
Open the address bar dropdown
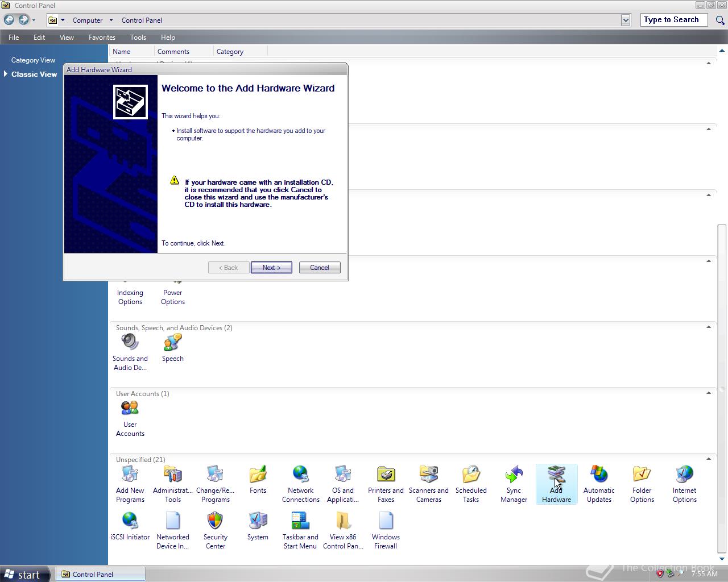(626, 20)
